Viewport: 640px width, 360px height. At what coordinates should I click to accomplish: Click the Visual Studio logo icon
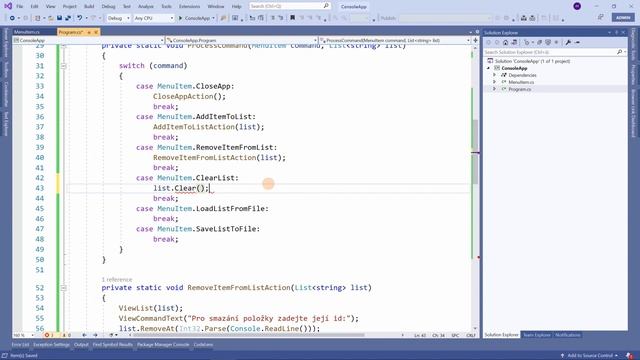tap(8, 6)
